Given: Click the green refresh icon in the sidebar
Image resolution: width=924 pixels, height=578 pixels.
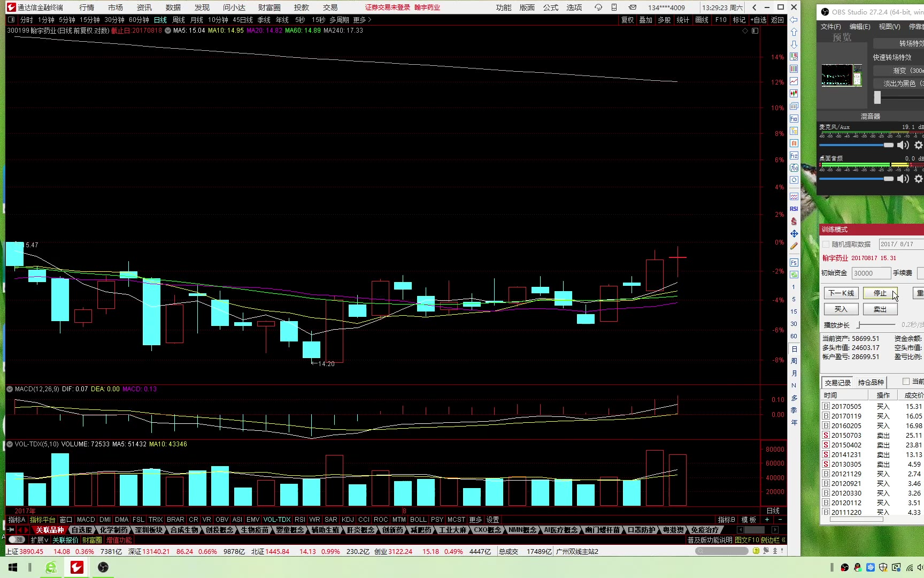Looking at the screenshot, I should pyautogui.click(x=794, y=275).
